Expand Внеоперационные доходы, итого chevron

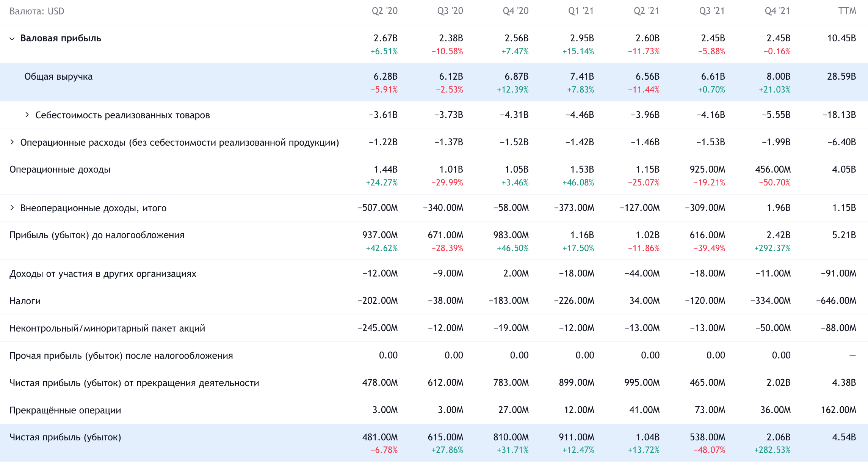click(x=12, y=208)
